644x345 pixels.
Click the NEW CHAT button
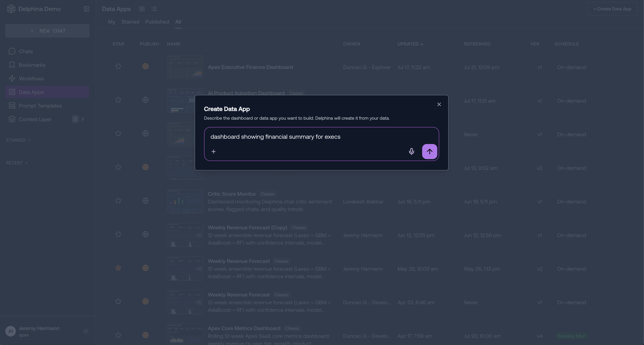pos(47,31)
